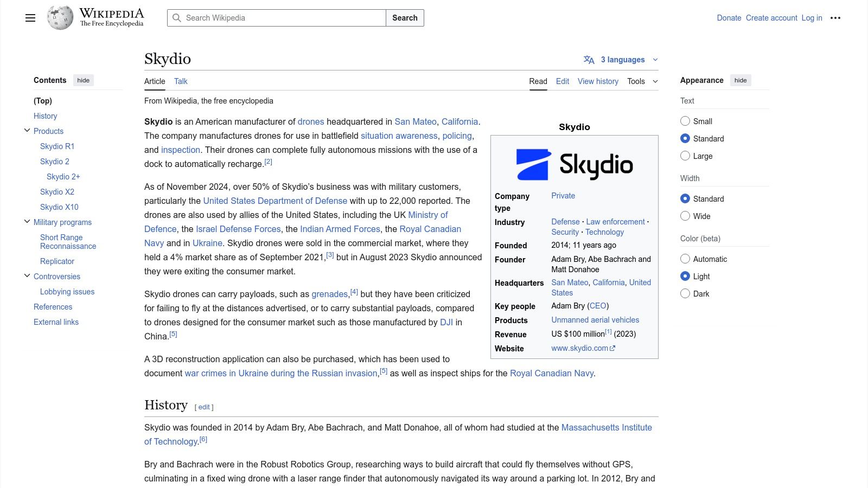Click the History section edit link
The image size is (868, 488).
[x=204, y=407]
